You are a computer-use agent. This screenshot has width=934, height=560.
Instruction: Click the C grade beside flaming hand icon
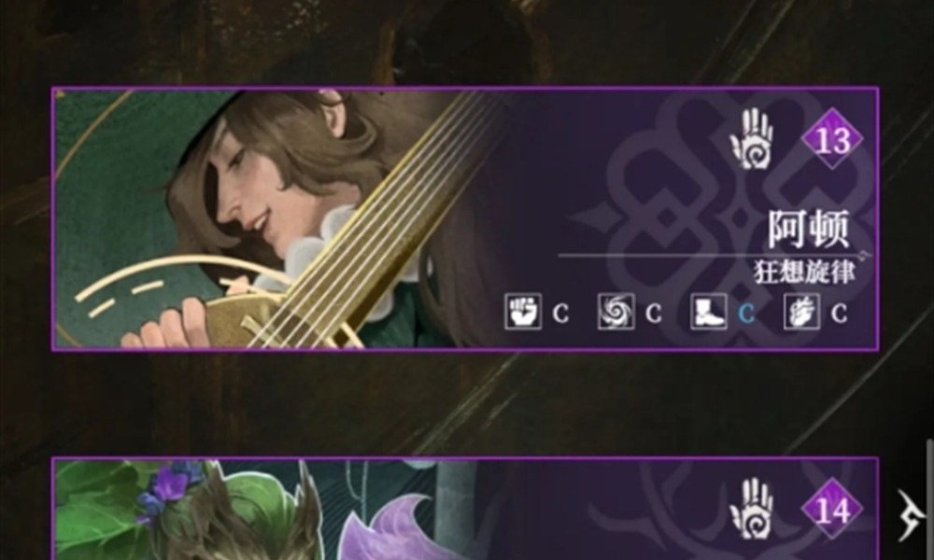[840, 313]
